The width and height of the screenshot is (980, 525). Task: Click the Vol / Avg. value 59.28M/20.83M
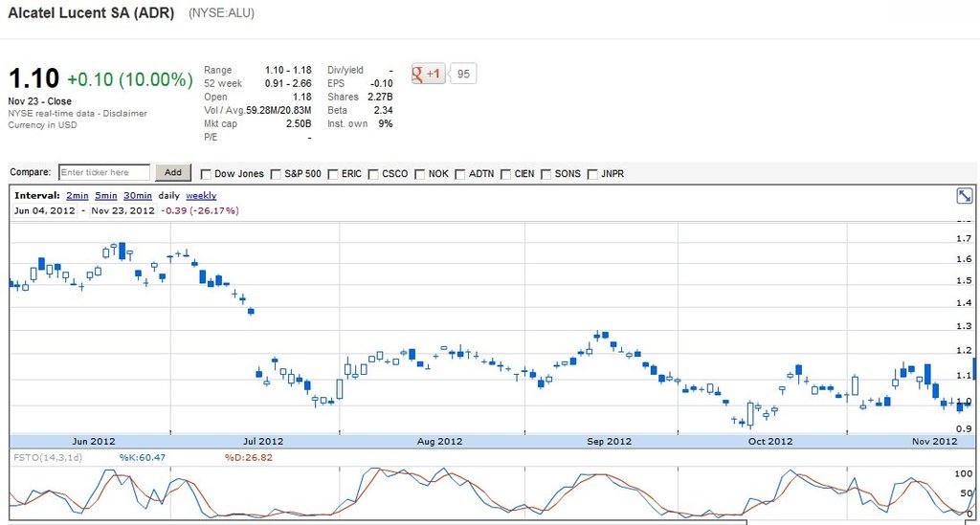pos(278,111)
